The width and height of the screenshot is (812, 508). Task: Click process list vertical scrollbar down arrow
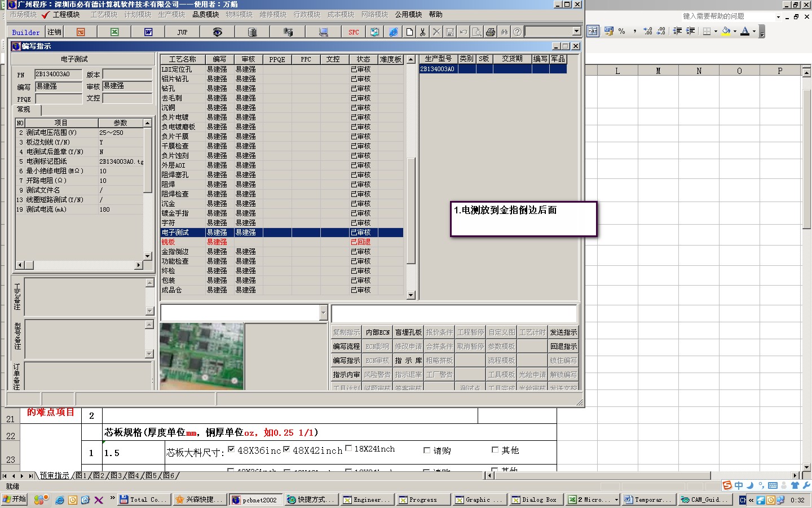(411, 295)
